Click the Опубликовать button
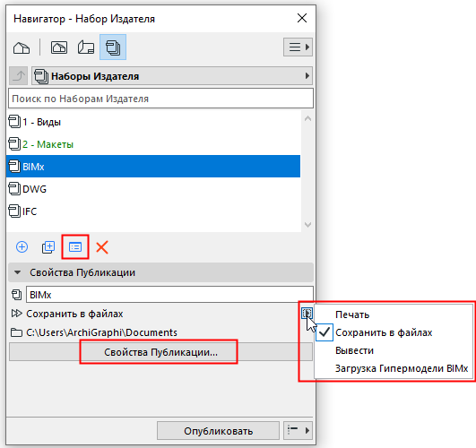This screenshot has width=476, height=448. coord(218,431)
